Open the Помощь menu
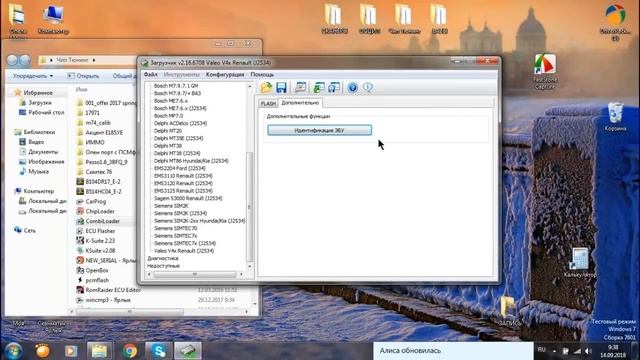Screen dimensions: 640x360 coord(262,75)
